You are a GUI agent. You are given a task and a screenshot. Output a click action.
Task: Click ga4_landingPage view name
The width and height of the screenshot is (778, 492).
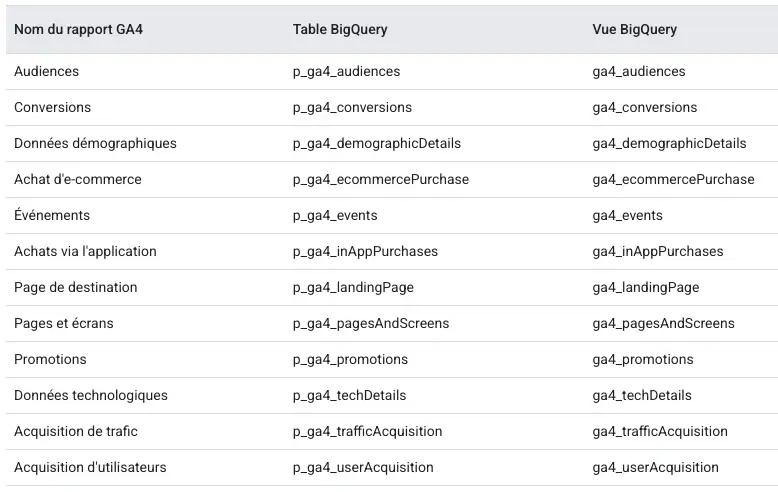coord(646,287)
